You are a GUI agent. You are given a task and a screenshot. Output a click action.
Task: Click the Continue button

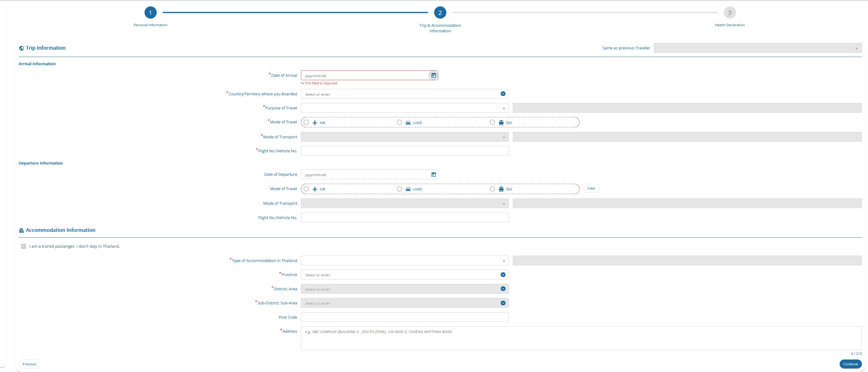850,364
